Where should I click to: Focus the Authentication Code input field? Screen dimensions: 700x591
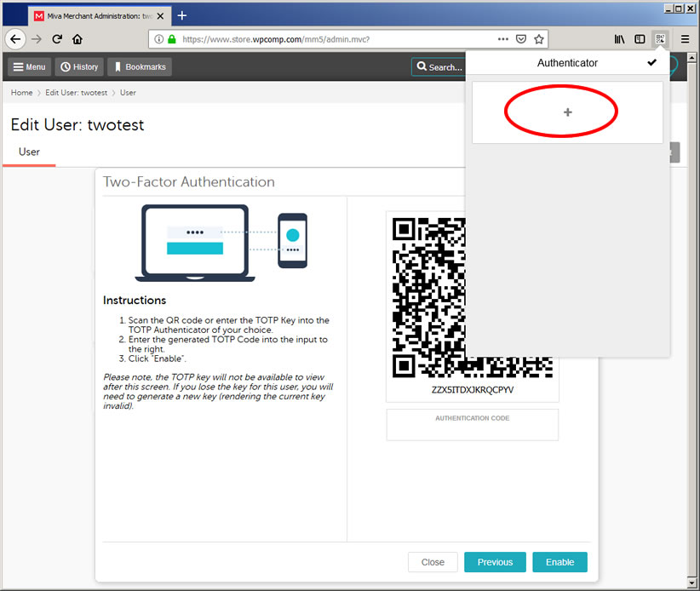point(473,429)
